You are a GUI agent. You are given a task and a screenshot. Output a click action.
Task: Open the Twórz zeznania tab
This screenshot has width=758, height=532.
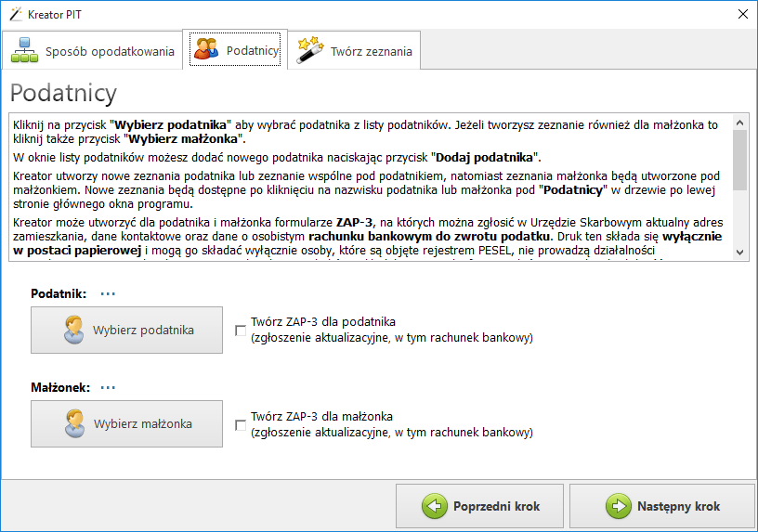pyautogui.click(x=355, y=51)
